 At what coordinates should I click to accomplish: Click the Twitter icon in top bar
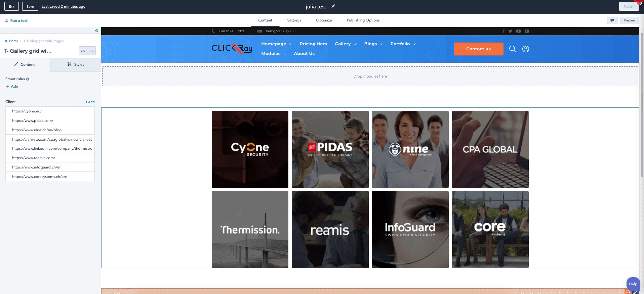510,31
